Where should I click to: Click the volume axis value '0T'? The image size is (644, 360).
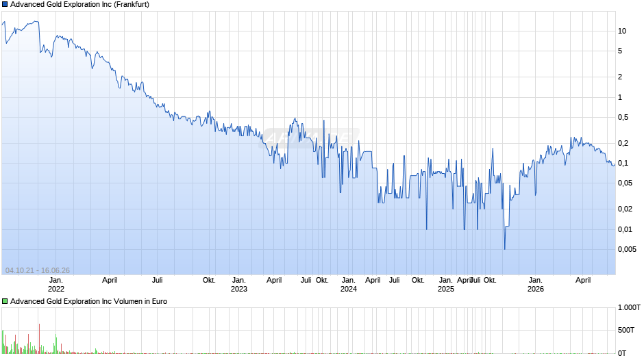(622, 353)
